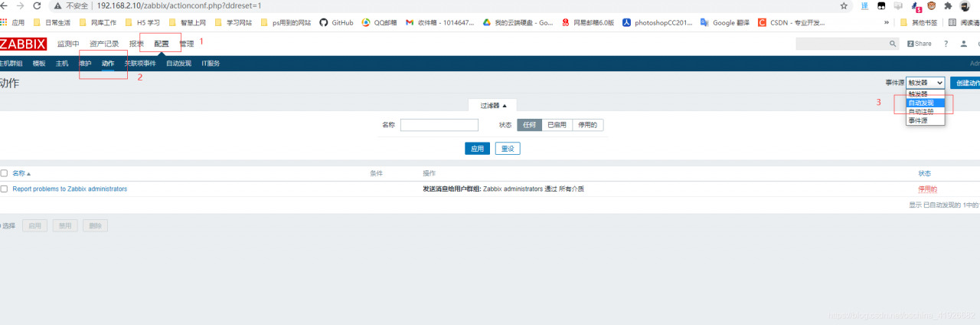Bookmark this page with the star icon

[844, 5]
